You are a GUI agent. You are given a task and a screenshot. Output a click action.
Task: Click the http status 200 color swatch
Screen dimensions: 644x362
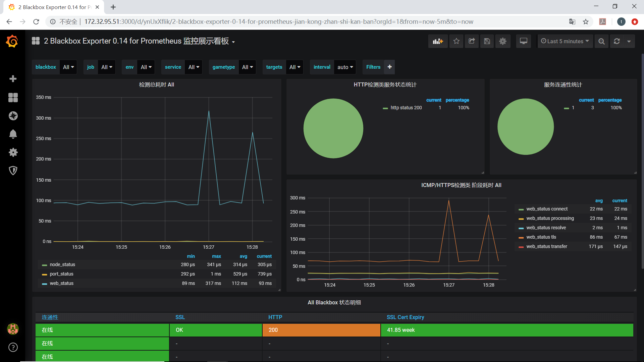coord(385,108)
